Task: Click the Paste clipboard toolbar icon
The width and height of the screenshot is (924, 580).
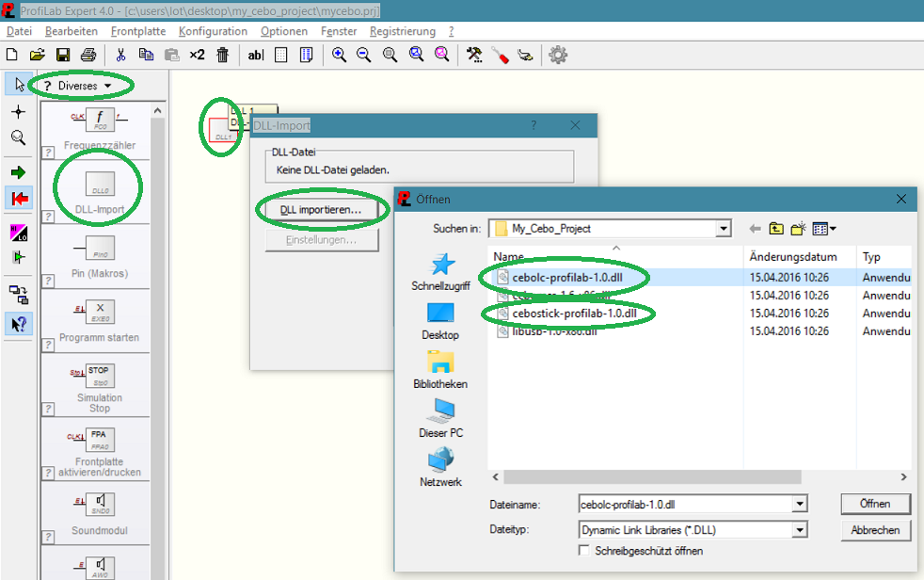Action: click(171, 55)
